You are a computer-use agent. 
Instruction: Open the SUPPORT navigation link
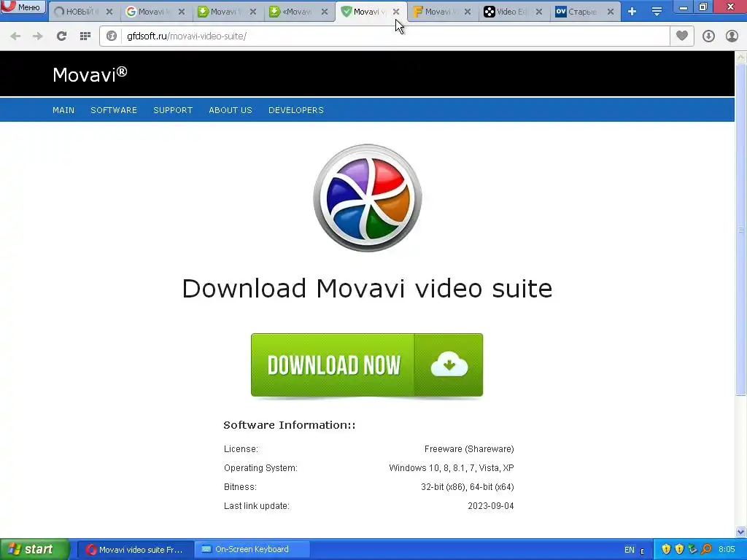click(x=173, y=110)
